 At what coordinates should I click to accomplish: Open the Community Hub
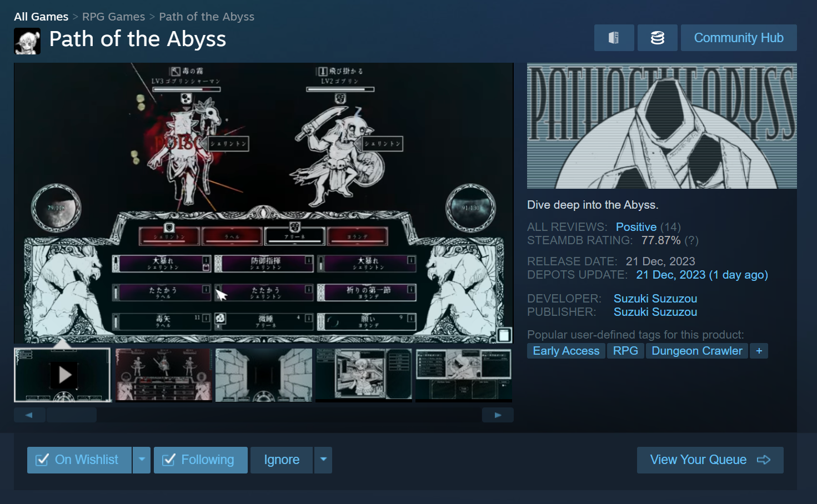pyautogui.click(x=739, y=38)
